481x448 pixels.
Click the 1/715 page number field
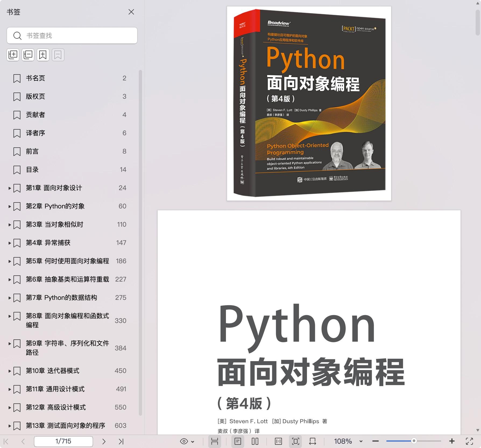pos(63,441)
